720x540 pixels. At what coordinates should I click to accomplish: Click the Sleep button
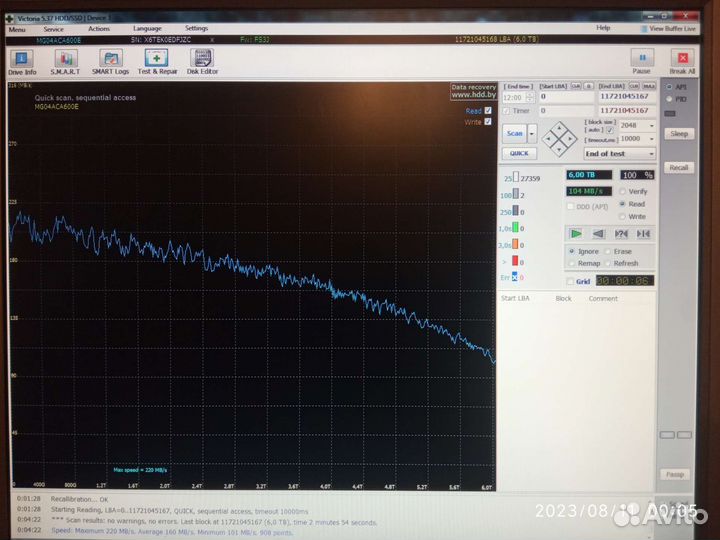click(679, 134)
